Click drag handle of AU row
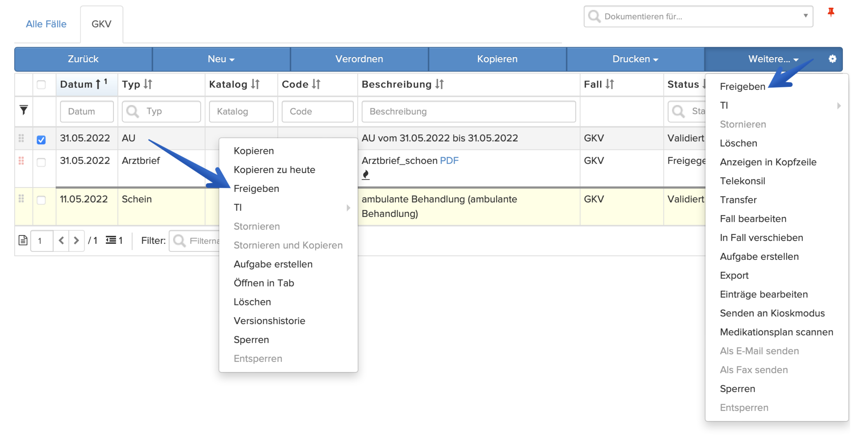 click(x=21, y=138)
